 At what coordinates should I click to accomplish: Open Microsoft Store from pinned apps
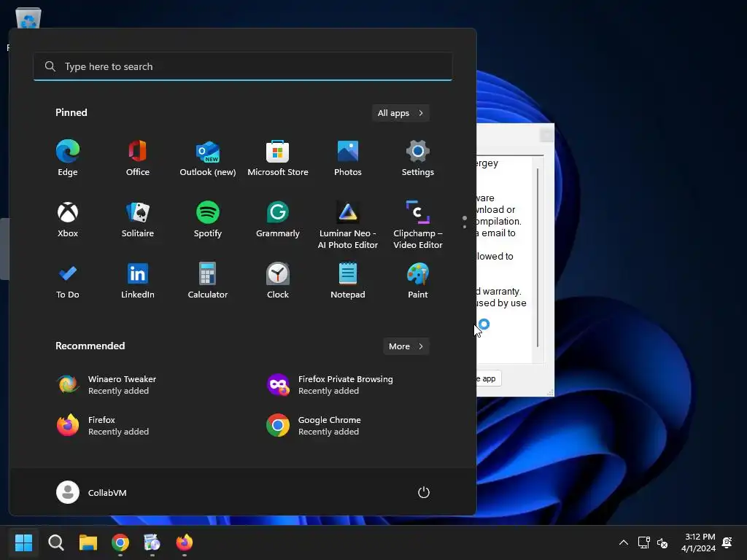278,158
